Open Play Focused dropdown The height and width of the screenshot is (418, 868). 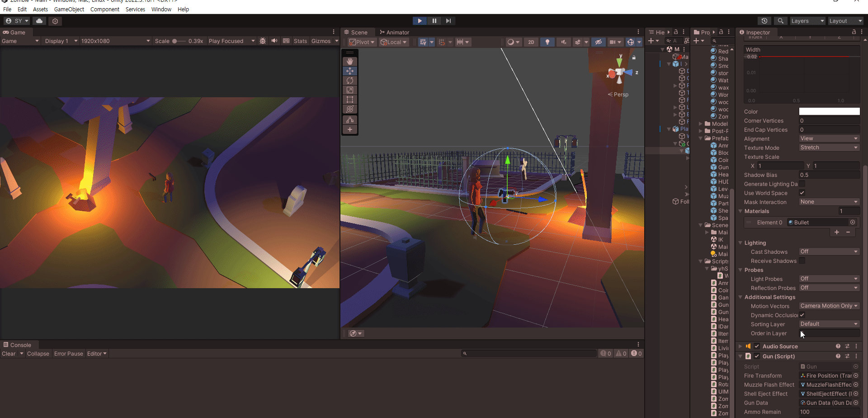tap(231, 41)
